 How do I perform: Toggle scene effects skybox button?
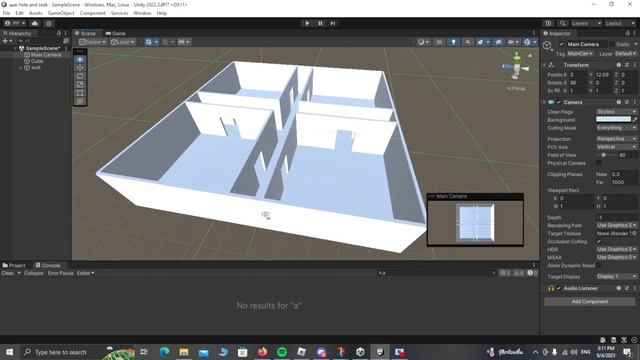(x=483, y=42)
